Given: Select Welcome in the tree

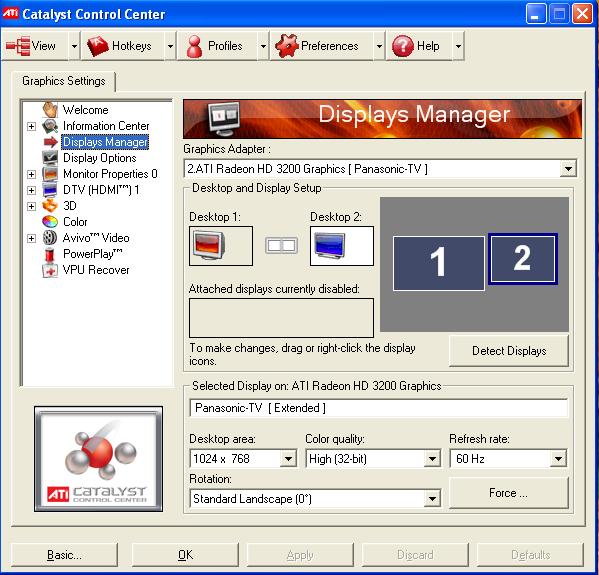Looking at the screenshot, I should [86, 110].
